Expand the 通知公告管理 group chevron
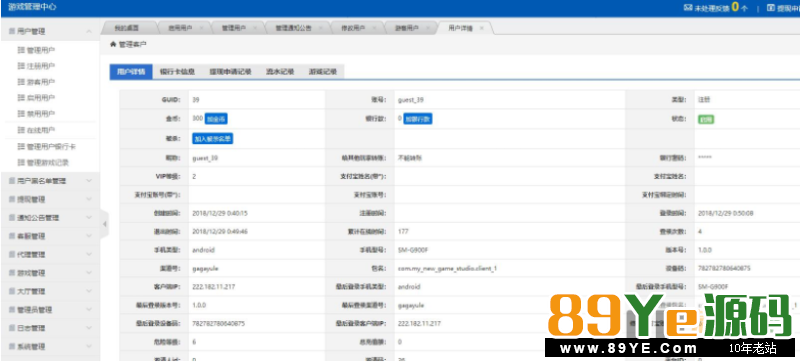 click(x=89, y=218)
